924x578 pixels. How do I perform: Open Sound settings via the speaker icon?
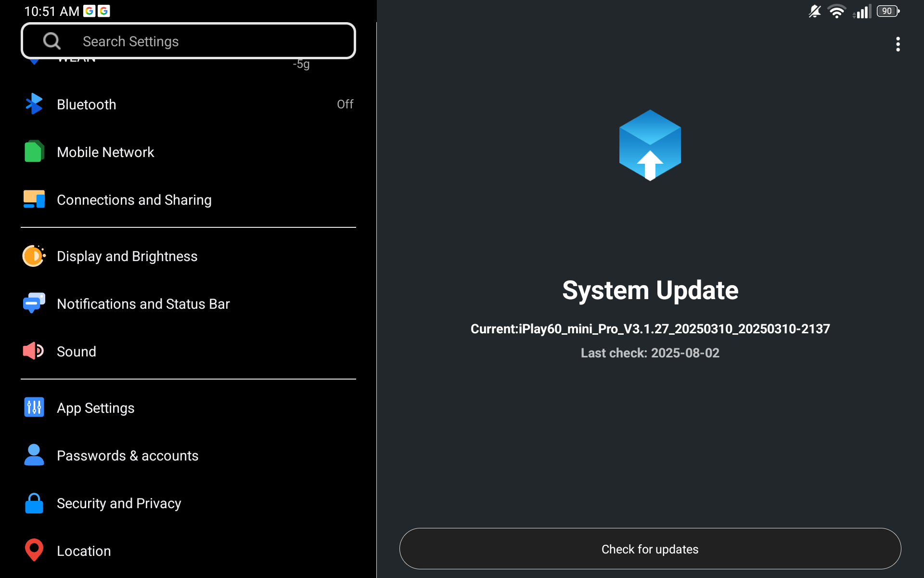coord(34,351)
